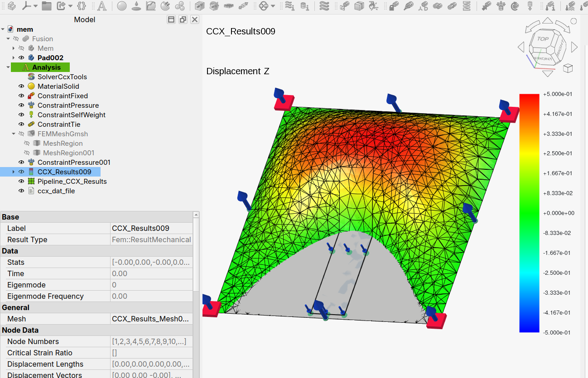
Task: Click the ccx_dat_file document icon
Action: (x=31, y=191)
